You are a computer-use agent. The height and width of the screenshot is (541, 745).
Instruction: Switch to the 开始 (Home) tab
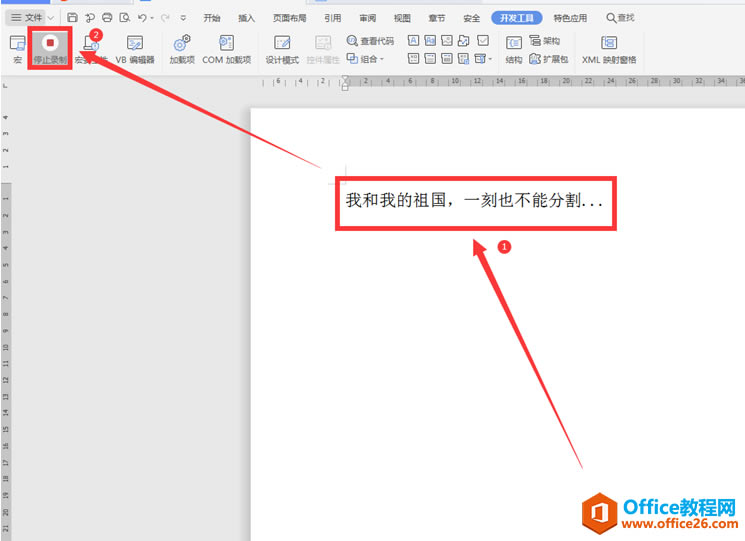pyautogui.click(x=211, y=18)
